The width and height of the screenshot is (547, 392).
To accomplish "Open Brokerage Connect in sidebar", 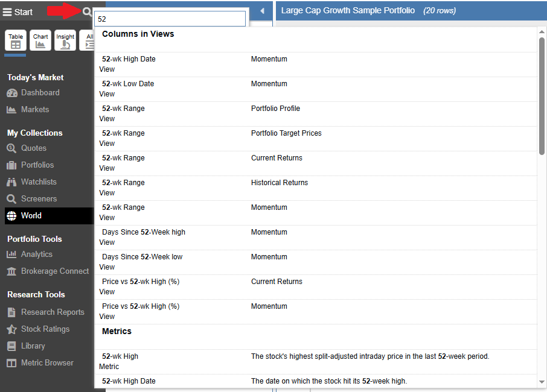I will 54,271.
